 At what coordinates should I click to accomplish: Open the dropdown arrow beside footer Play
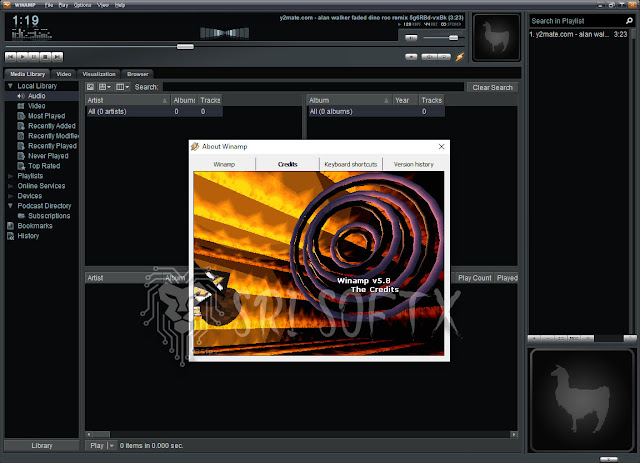(112, 445)
